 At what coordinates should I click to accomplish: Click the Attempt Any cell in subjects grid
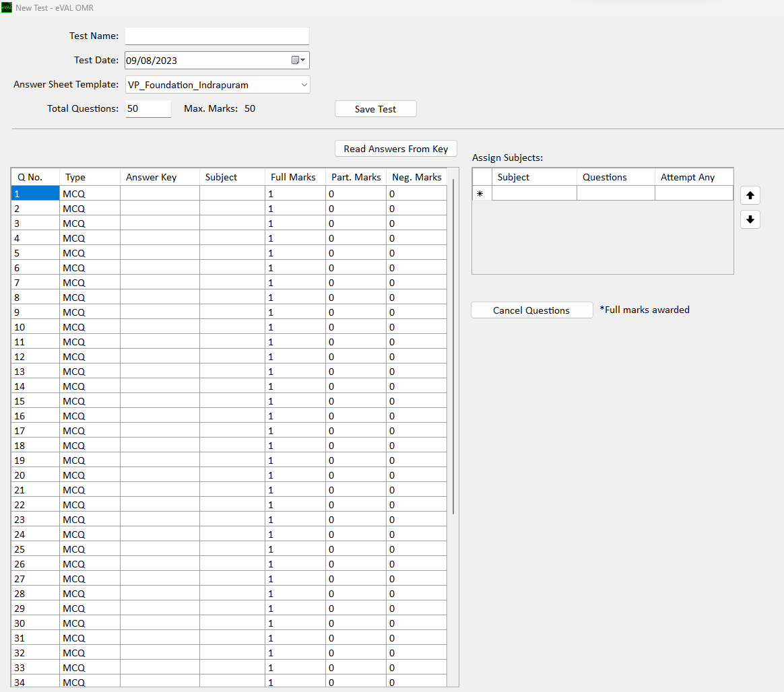pos(693,193)
